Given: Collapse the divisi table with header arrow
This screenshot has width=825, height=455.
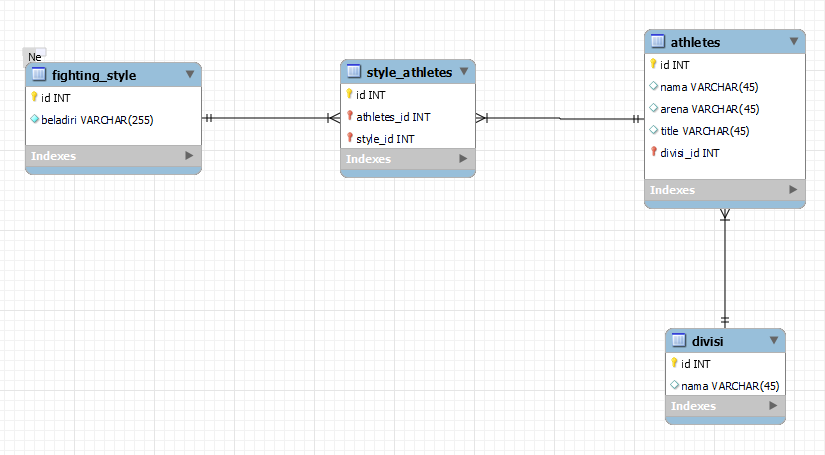Looking at the screenshot, I should click(774, 341).
